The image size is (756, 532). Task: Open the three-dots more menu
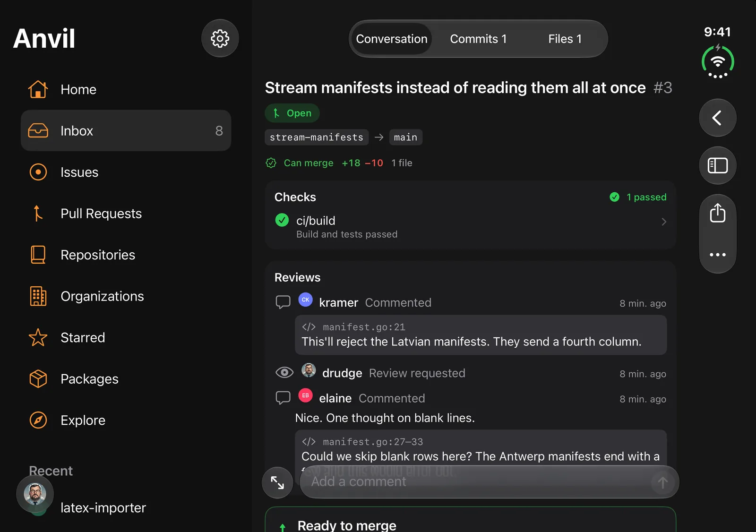click(x=717, y=255)
